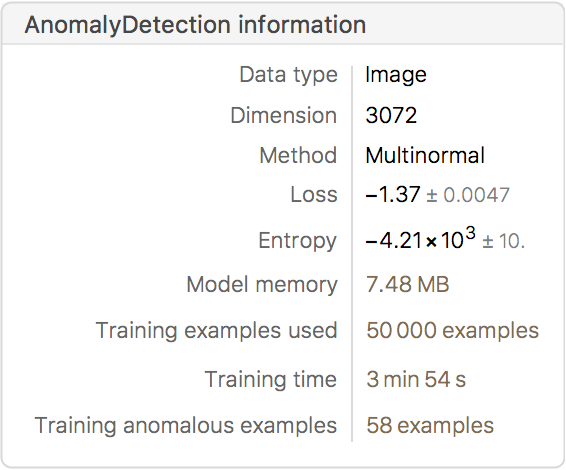The height and width of the screenshot is (470, 566).
Task: Click the Multinormal method value
Action: (425, 156)
